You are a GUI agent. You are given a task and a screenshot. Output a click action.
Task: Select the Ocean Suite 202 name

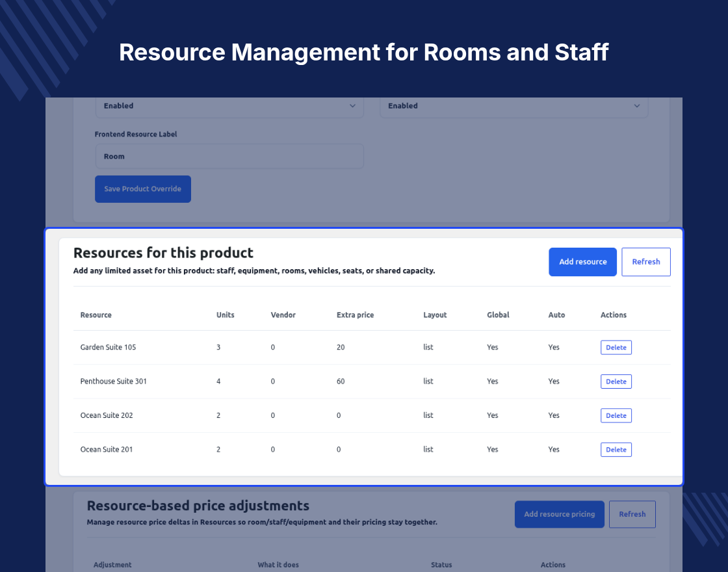coord(107,415)
